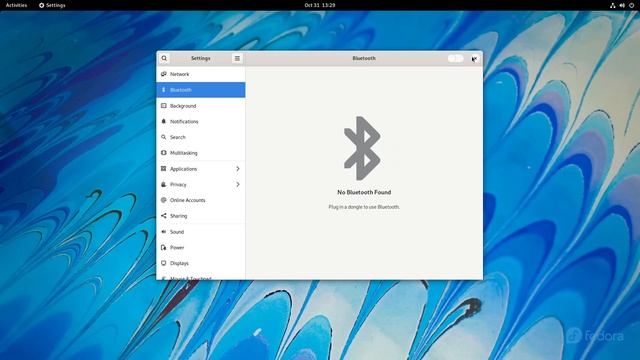Click the Multitasking icon
The width and height of the screenshot is (640, 360).
pyautogui.click(x=164, y=153)
